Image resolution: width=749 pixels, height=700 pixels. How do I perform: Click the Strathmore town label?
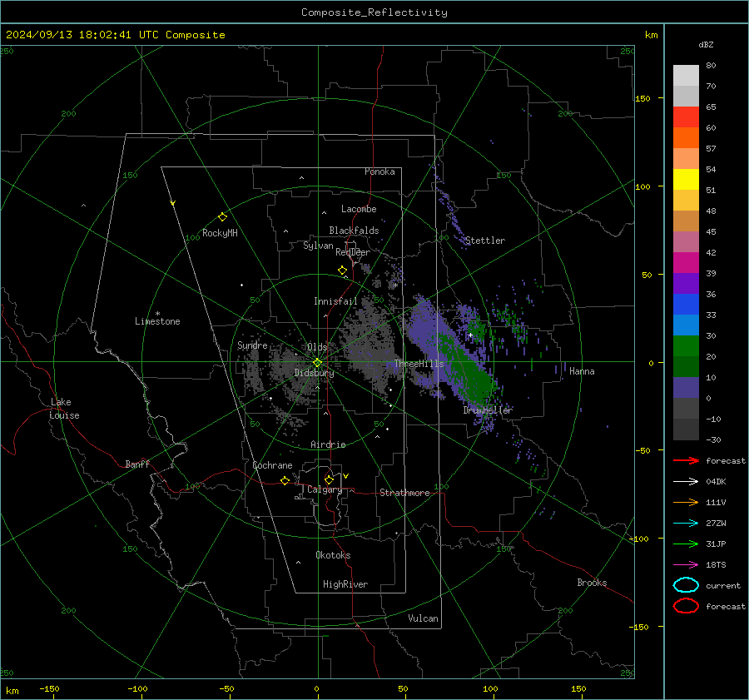click(x=404, y=493)
